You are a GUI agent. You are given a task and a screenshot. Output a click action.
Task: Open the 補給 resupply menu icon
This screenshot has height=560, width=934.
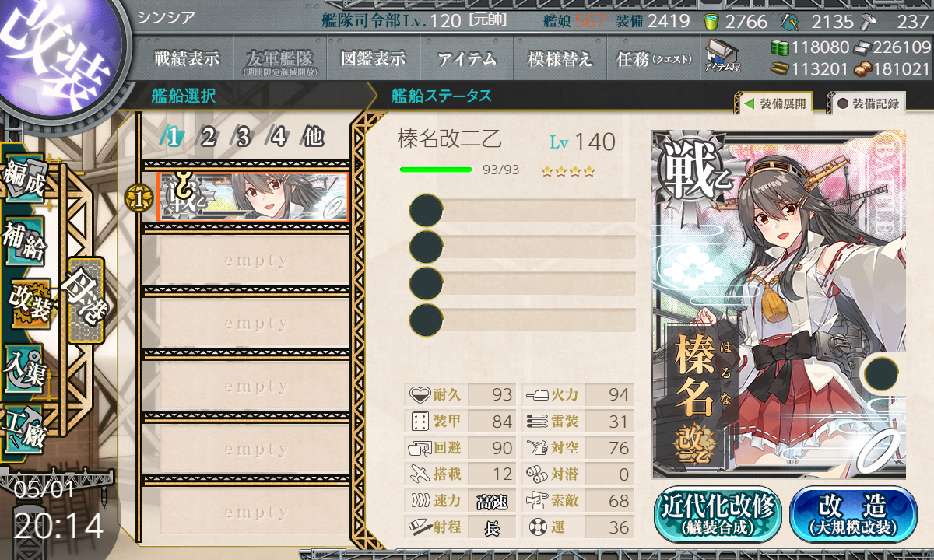click(x=23, y=243)
